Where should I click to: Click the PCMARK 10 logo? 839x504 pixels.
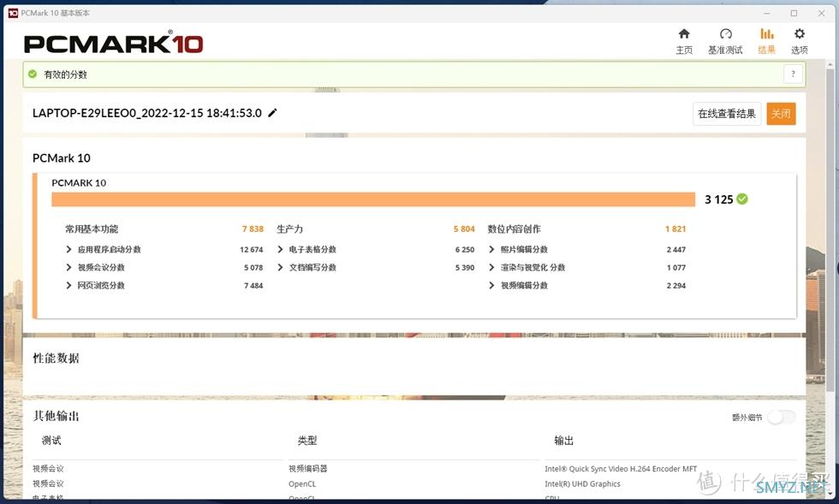(x=113, y=42)
